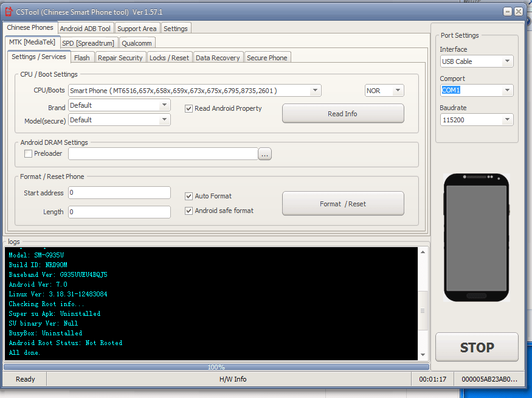532x398 pixels.
Task: Minimize the CSTool window
Action: point(508,12)
